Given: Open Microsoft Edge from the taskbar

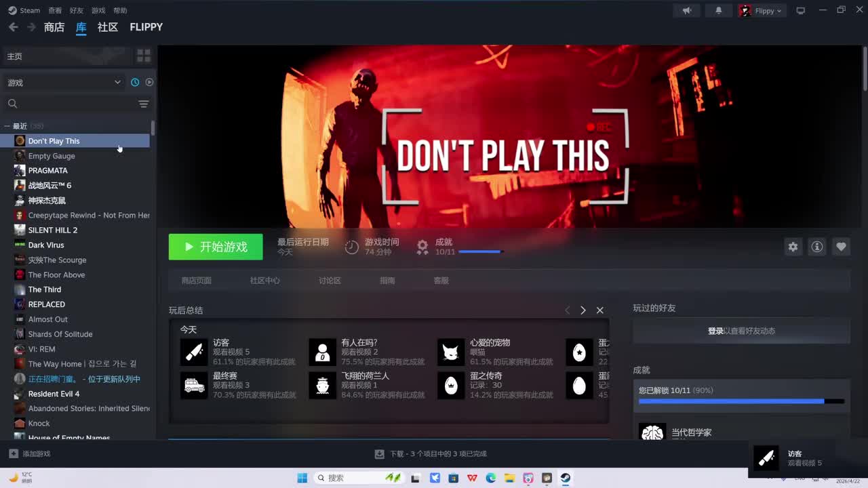Looking at the screenshot, I should [x=491, y=478].
